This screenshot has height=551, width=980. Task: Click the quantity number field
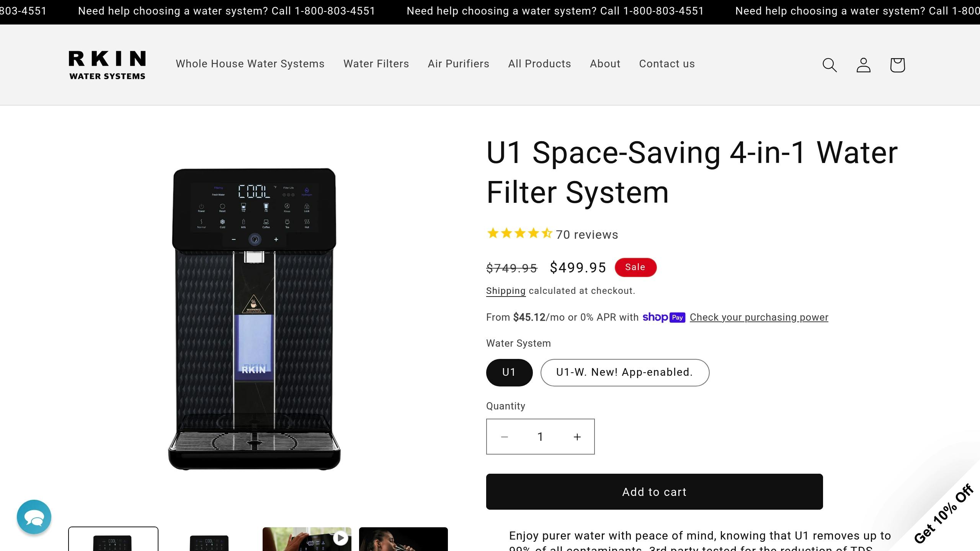540,437
